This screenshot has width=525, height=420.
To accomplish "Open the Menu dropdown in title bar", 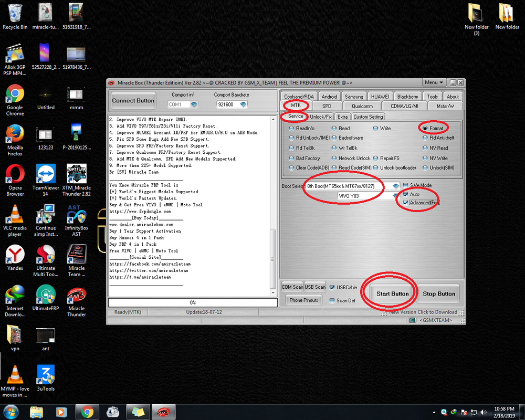I will pos(434,82).
